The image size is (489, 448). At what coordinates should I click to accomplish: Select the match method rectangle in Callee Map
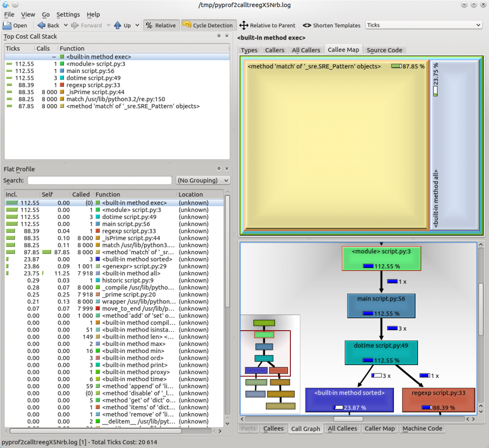pyautogui.click(x=334, y=143)
